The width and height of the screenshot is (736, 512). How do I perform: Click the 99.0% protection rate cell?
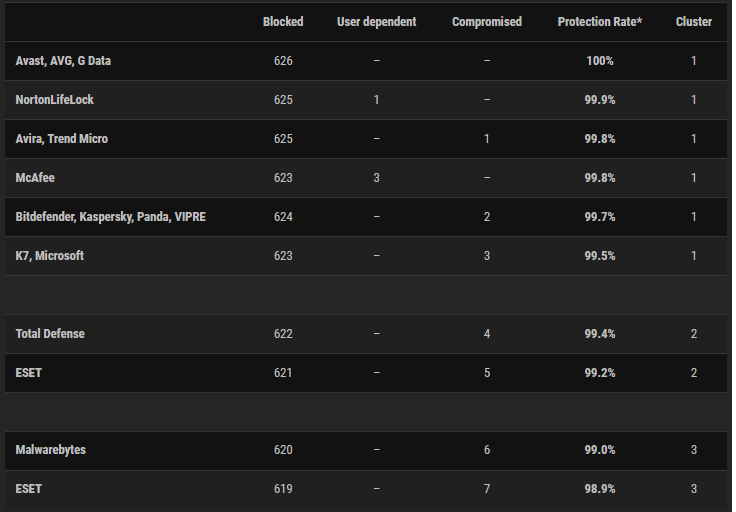point(599,450)
